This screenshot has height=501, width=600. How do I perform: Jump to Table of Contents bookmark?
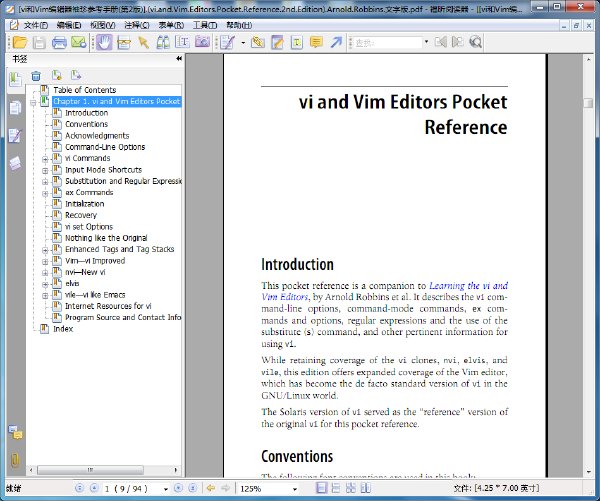[x=85, y=90]
